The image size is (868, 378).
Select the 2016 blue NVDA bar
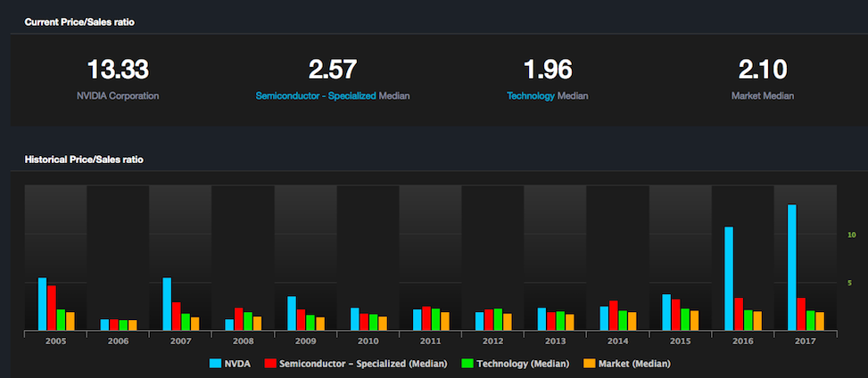coord(729,278)
